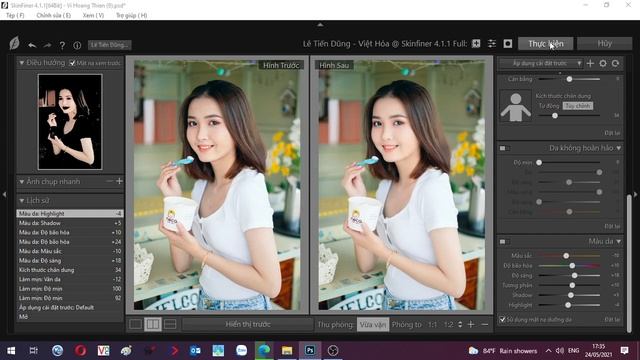Click the Hủy button

(604, 43)
